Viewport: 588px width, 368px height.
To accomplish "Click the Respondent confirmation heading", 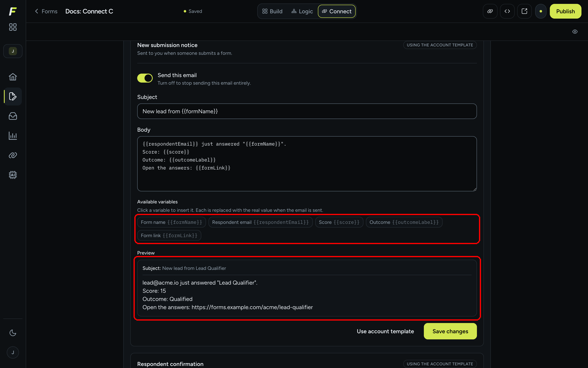I will [x=170, y=364].
